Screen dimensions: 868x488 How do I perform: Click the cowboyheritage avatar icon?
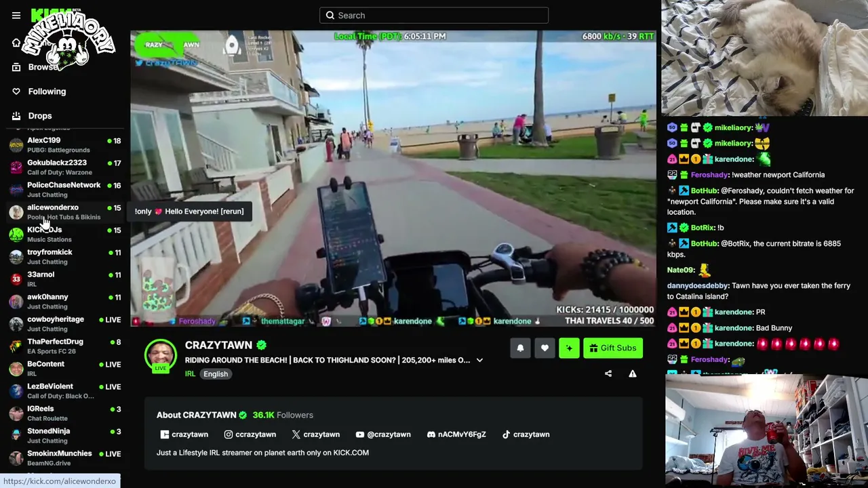tap(16, 324)
